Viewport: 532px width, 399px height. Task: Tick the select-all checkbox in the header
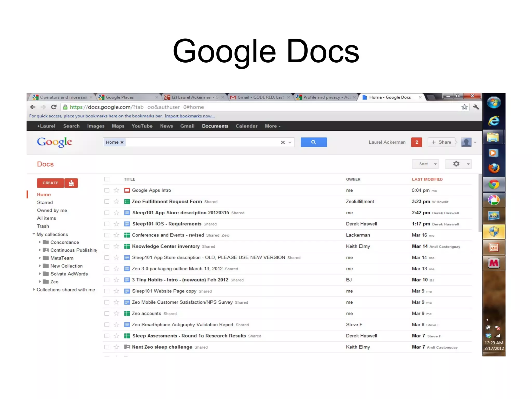(107, 179)
